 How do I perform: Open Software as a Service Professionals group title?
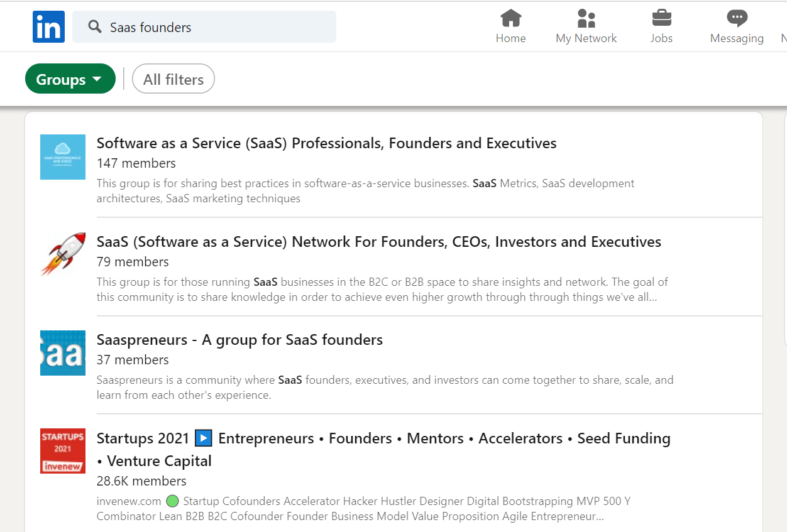pos(326,143)
